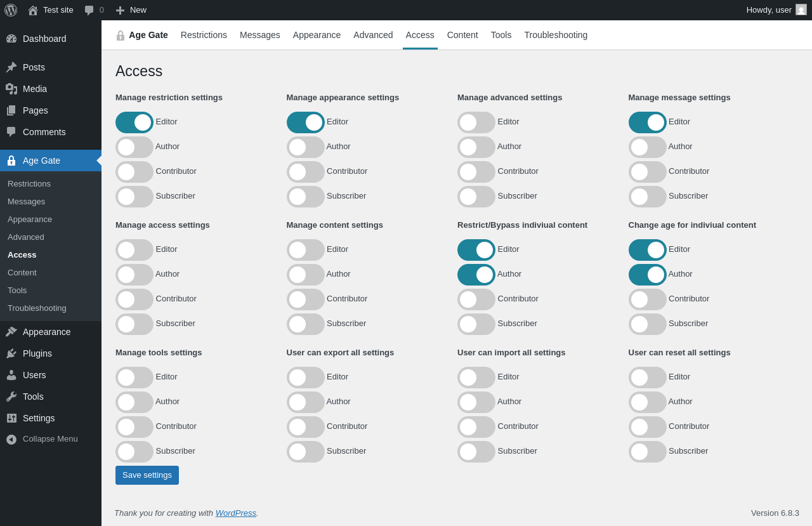This screenshot has height=526, width=812.
Task: Open Media library icon in sidebar
Action: click(11, 89)
